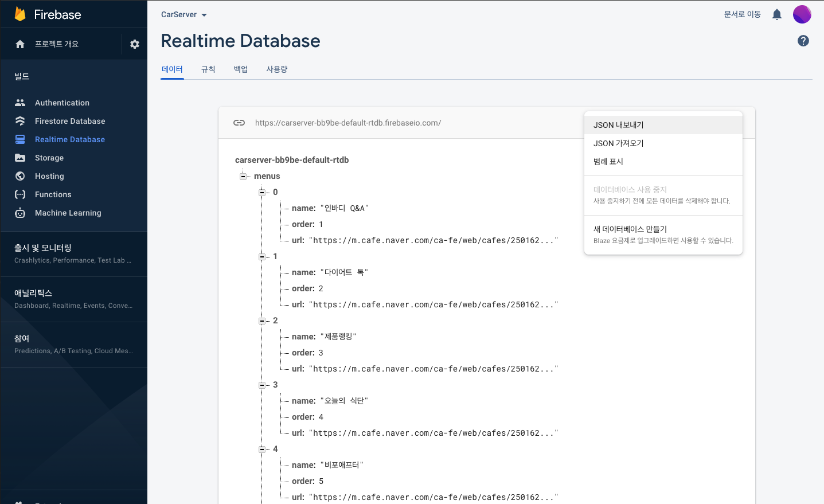Collapse tree node 3

point(262,385)
